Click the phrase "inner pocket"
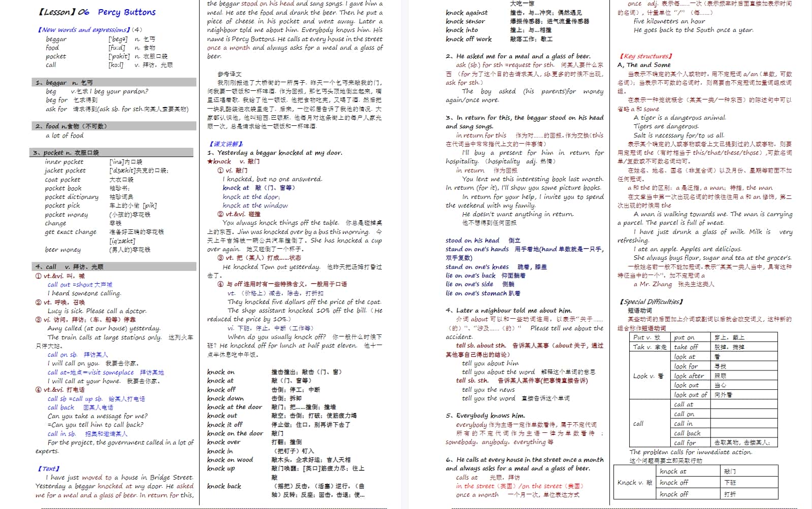Viewport: 812px width, 509px height. [x=64, y=162]
